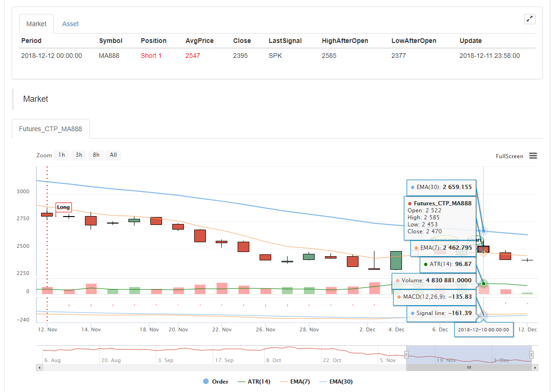Click the navigator's left range handle
The image size is (556, 392).
pyautogui.click(x=407, y=355)
